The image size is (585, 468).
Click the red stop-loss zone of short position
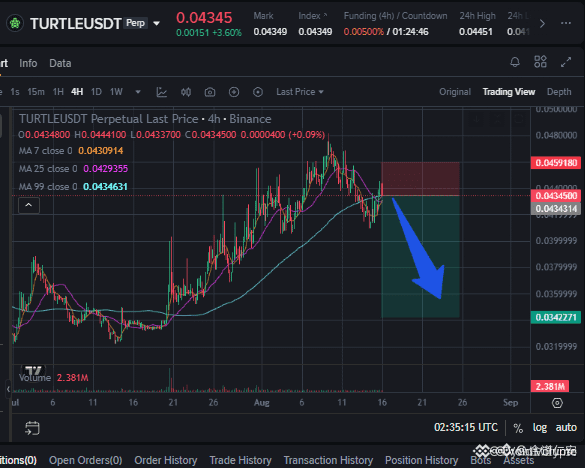(420, 179)
